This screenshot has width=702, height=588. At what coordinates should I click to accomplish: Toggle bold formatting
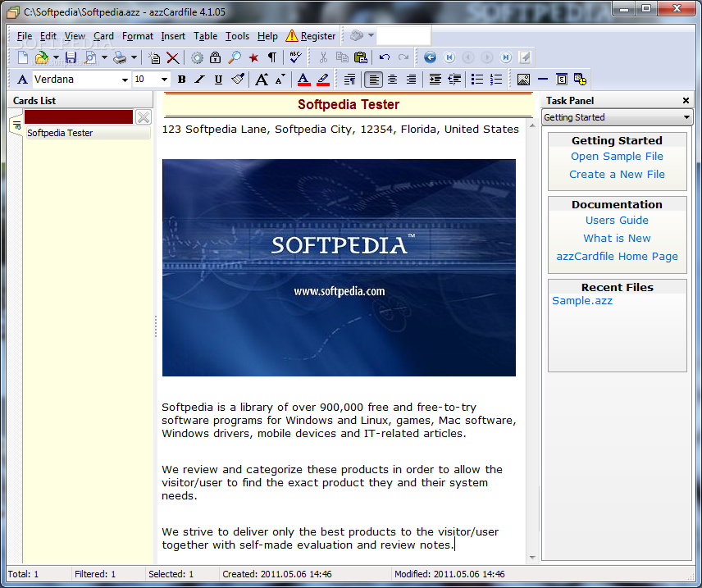click(181, 80)
